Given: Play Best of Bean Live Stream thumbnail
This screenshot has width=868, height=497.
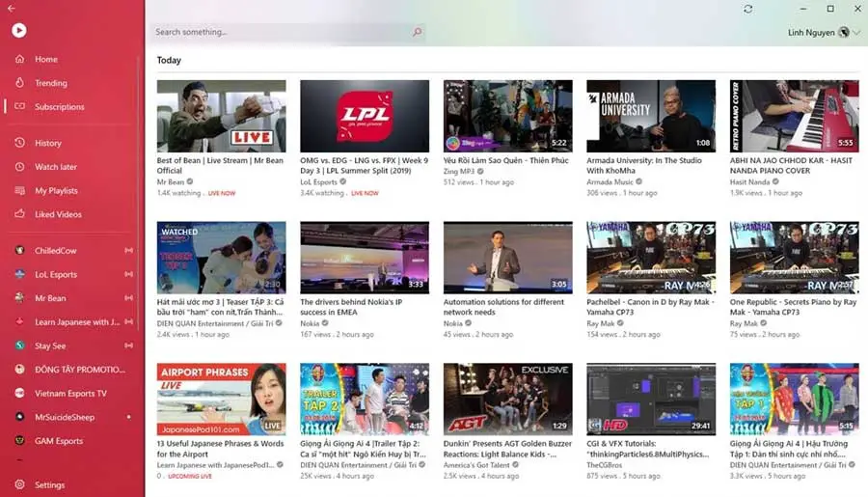Looking at the screenshot, I should click(222, 116).
